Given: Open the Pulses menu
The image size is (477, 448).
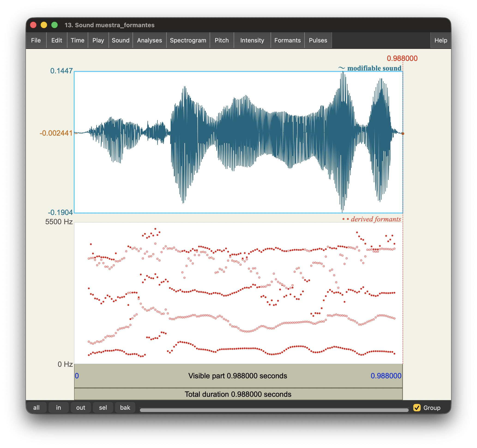Looking at the screenshot, I should coord(318,40).
